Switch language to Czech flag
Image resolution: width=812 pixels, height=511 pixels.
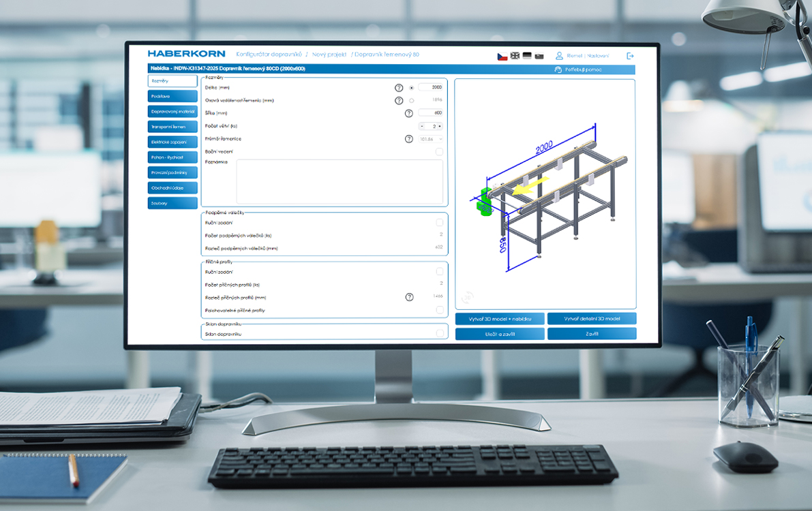502,56
